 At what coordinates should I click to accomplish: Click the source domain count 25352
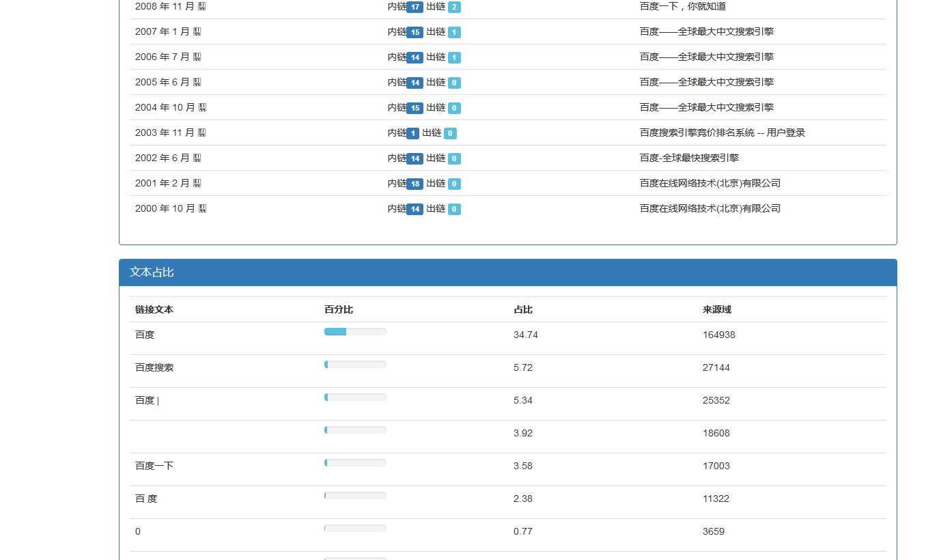point(716,400)
